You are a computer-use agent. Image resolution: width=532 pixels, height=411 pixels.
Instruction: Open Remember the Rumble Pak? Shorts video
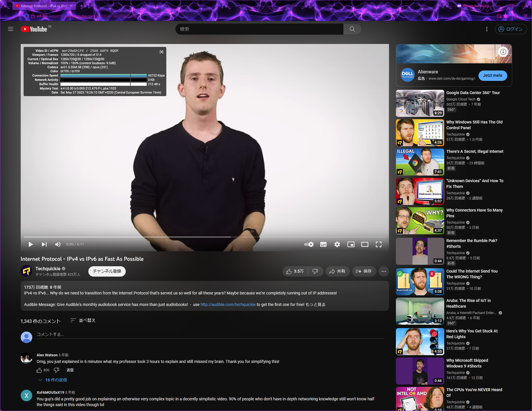click(x=420, y=251)
